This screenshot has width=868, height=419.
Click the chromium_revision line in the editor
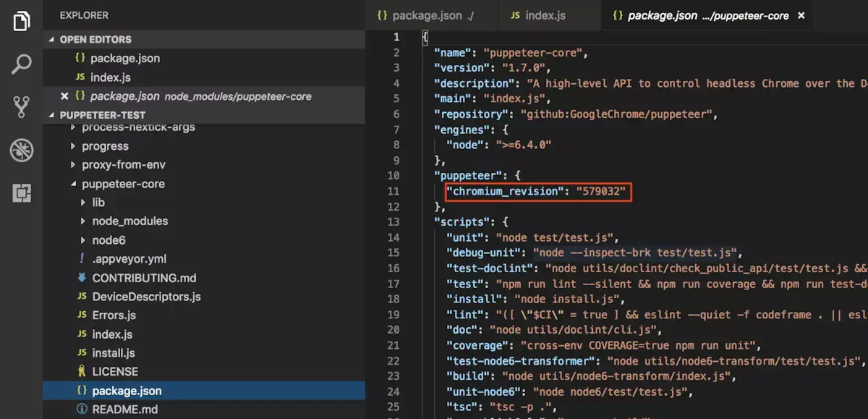pos(537,192)
